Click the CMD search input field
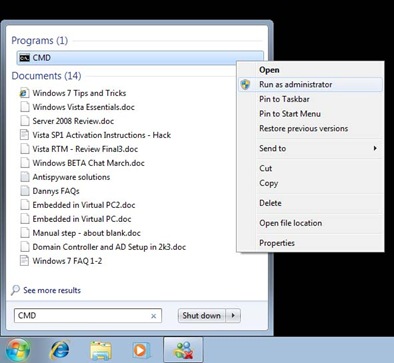 (x=88, y=315)
